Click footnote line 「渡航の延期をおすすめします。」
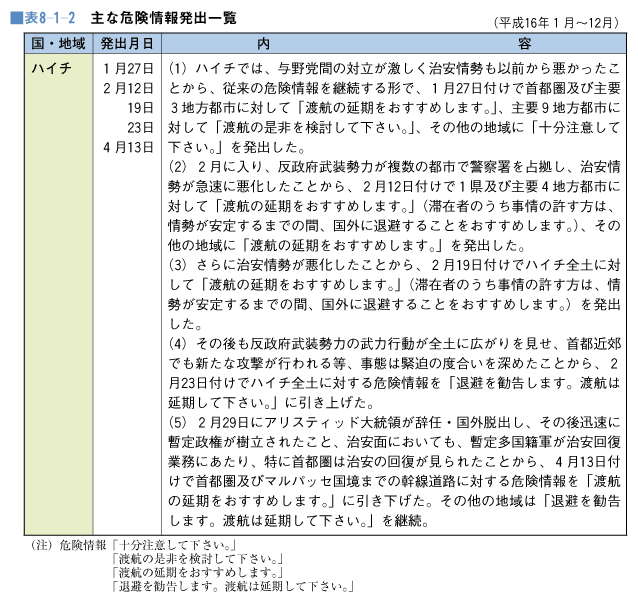This screenshot has width=638, height=602. (x=197, y=573)
